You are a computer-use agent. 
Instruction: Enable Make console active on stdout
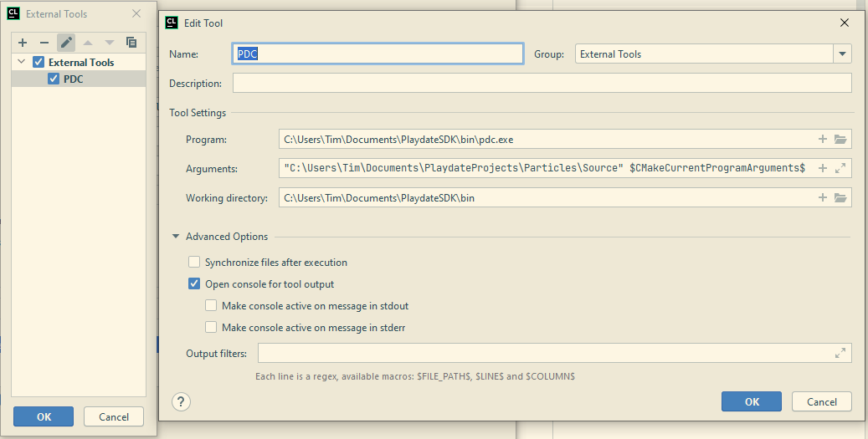(211, 305)
